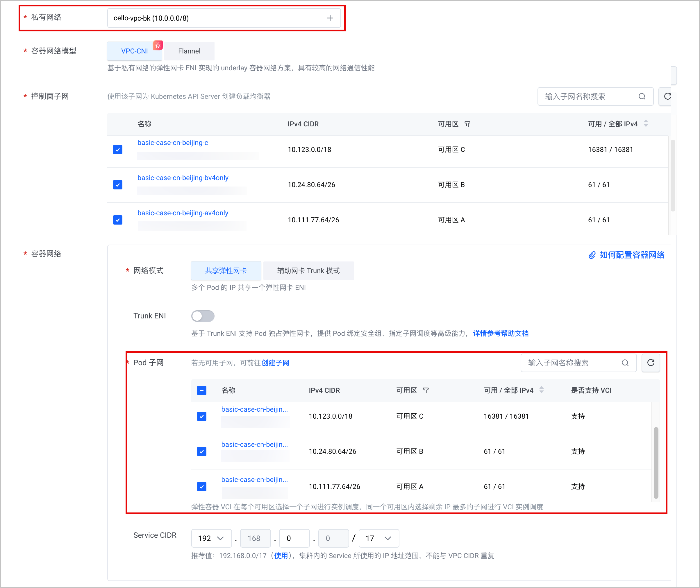700x588 pixels.
Task: Focus the Pod 子网 subnet name search field
Action: (578, 363)
